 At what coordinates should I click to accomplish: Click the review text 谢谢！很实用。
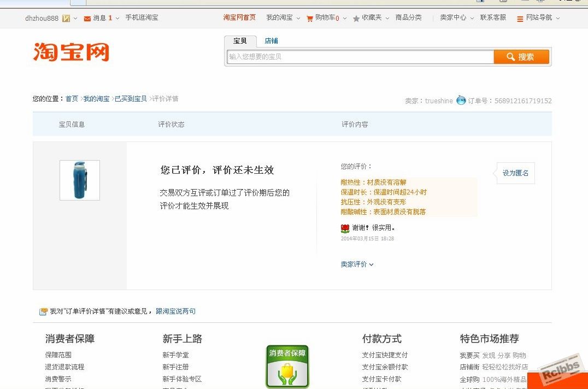373,228
